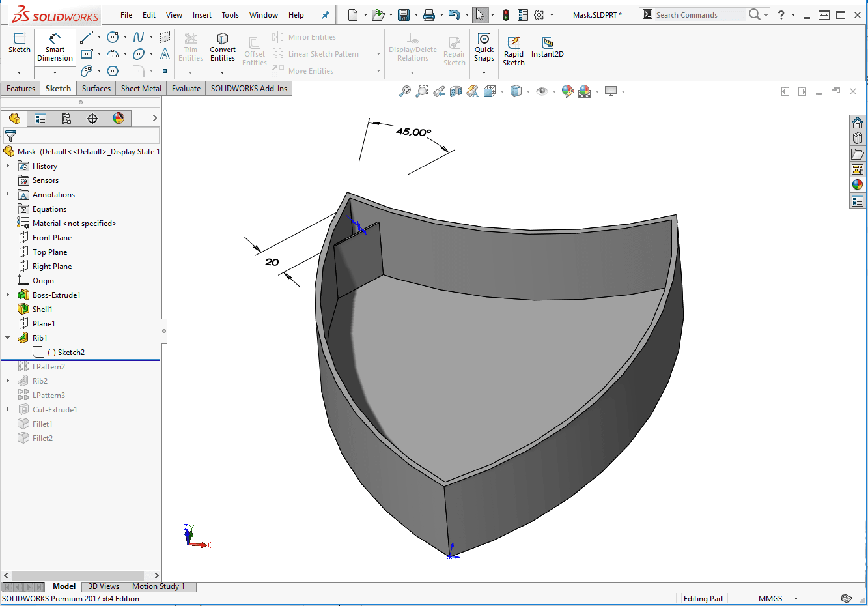The image size is (868, 606).
Task: Click the Rebuild traffic light icon
Action: [506, 15]
